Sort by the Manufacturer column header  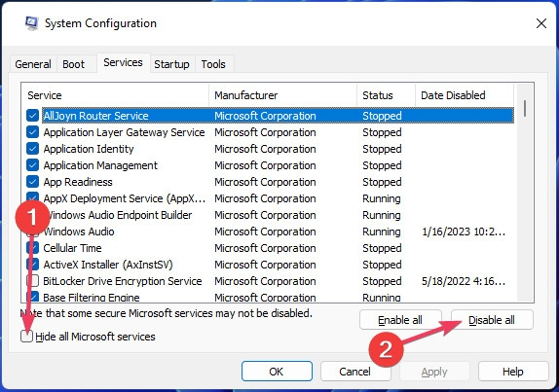click(282, 95)
